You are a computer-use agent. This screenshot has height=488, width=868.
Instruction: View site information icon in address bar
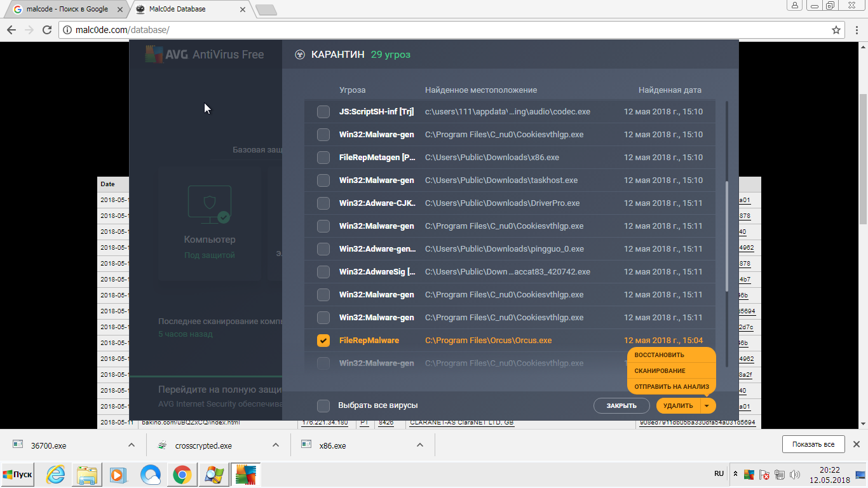pyautogui.click(x=68, y=30)
